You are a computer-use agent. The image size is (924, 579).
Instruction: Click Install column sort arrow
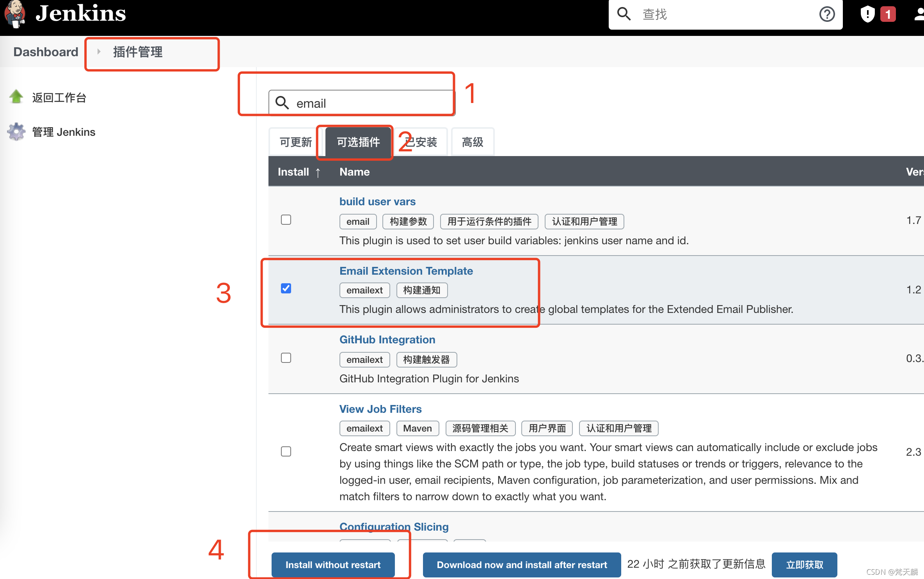pos(317,171)
